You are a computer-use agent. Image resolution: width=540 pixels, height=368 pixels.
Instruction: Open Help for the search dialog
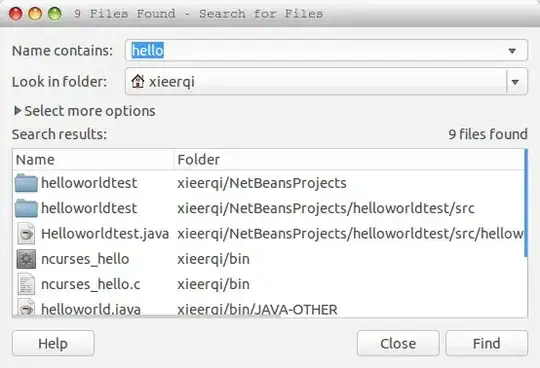click(53, 343)
